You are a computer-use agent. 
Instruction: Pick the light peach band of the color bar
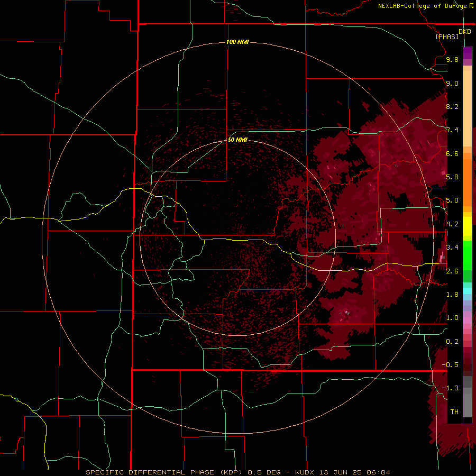click(x=467, y=109)
